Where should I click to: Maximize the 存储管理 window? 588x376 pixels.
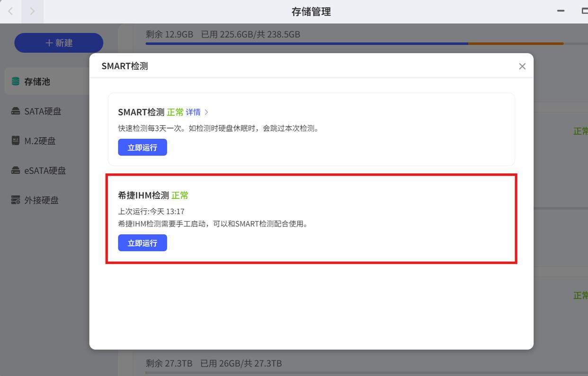click(x=584, y=11)
